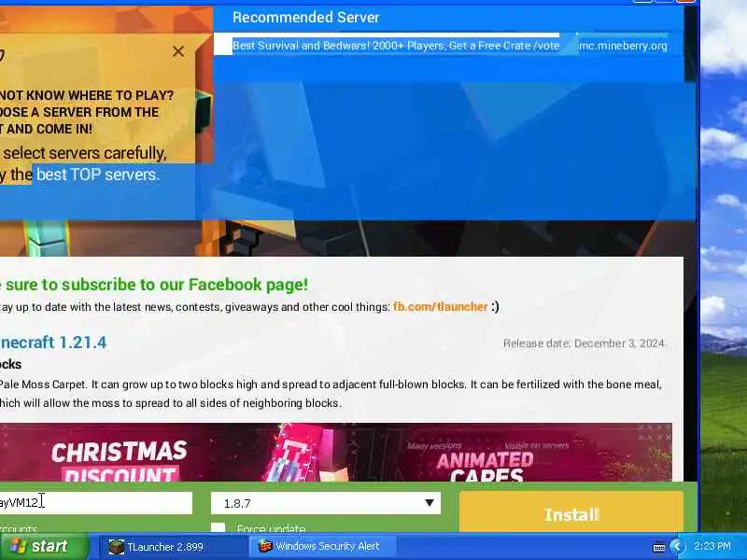This screenshot has width=747, height=560.
Task: Click the keyboard icon in system tray
Action: click(659, 547)
